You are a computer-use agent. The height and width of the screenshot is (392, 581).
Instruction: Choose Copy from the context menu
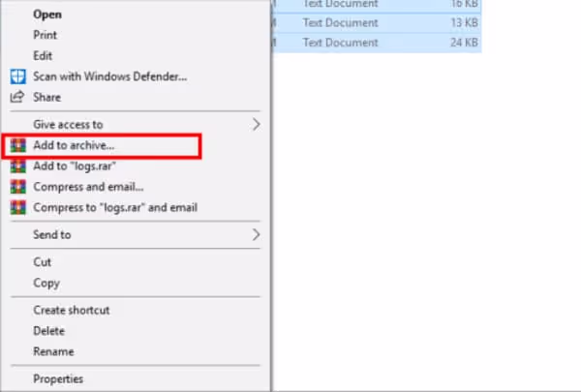pyautogui.click(x=46, y=283)
